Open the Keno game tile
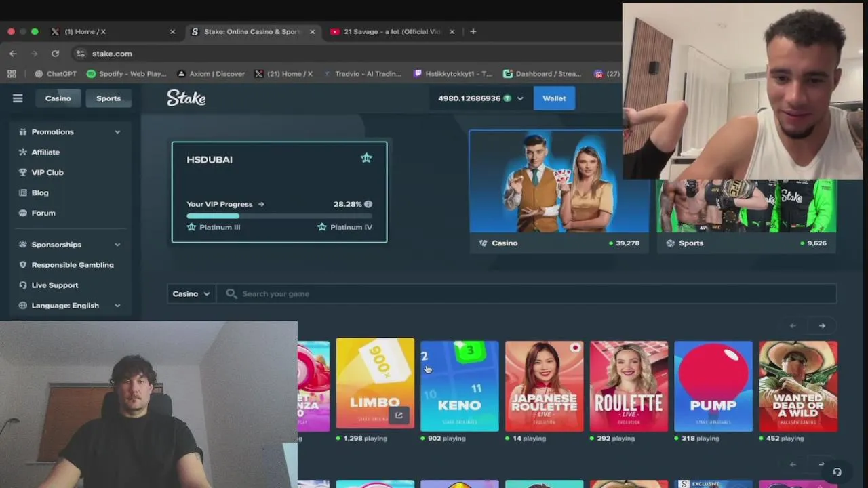Image resolution: width=868 pixels, height=488 pixels. (x=460, y=386)
